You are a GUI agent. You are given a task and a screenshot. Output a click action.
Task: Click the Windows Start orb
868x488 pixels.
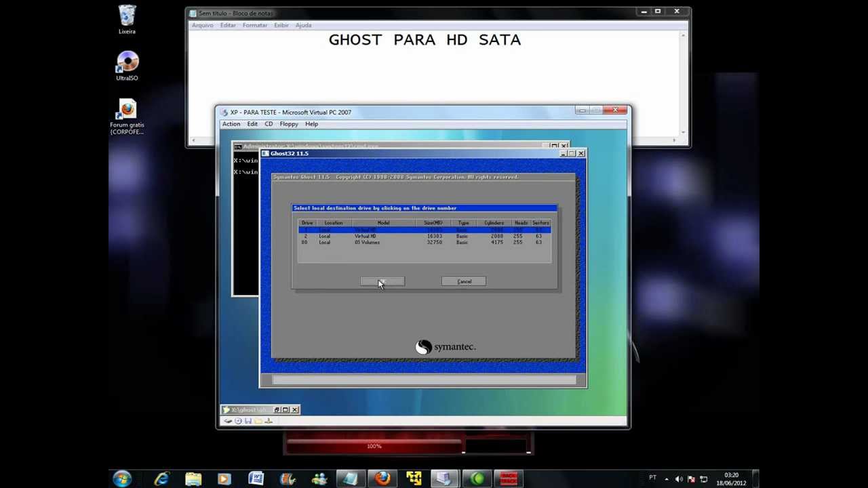(122, 479)
